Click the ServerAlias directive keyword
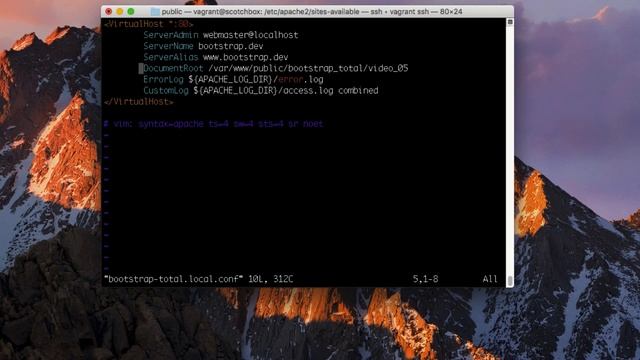640x360 pixels. coord(171,57)
